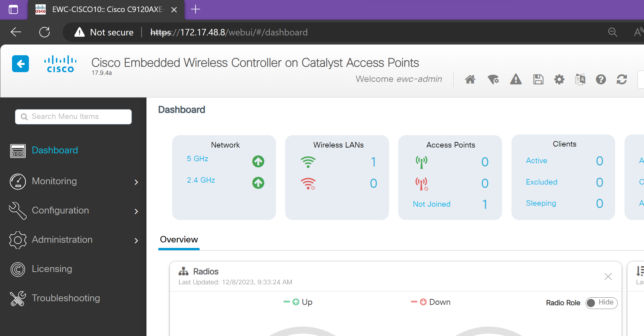The height and width of the screenshot is (336, 644).
Task: Click the 5 GHz up status icon
Action: click(x=258, y=161)
